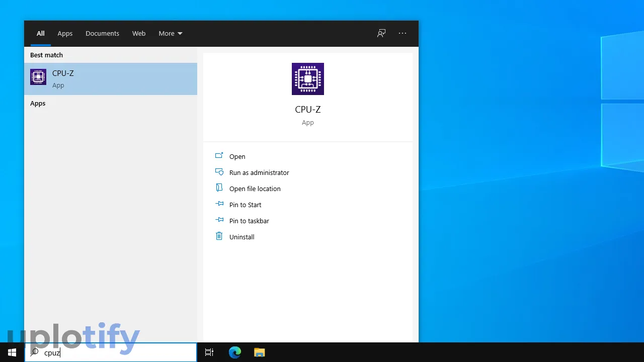This screenshot has height=362, width=644.
Task: Uninstall CPU-Z via trash entry
Action: point(242,237)
